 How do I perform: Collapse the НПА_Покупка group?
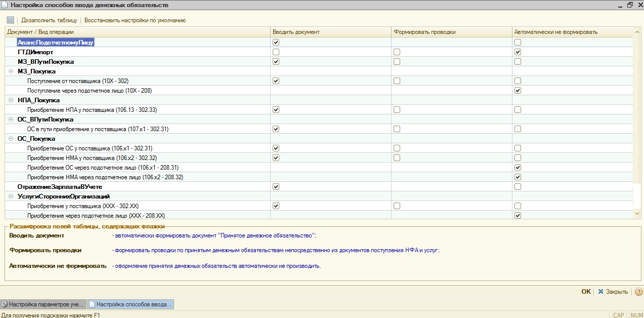pyautogui.click(x=11, y=100)
